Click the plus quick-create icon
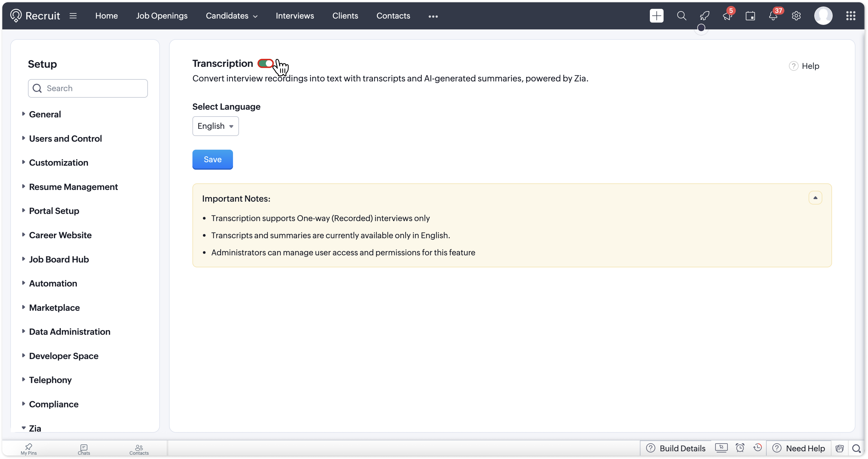 pyautogui.click(x=656, y=16)
